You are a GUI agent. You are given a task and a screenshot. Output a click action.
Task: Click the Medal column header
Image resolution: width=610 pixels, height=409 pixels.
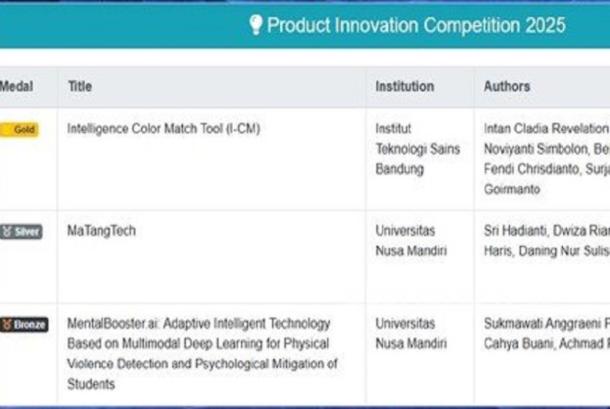point(16,87)
